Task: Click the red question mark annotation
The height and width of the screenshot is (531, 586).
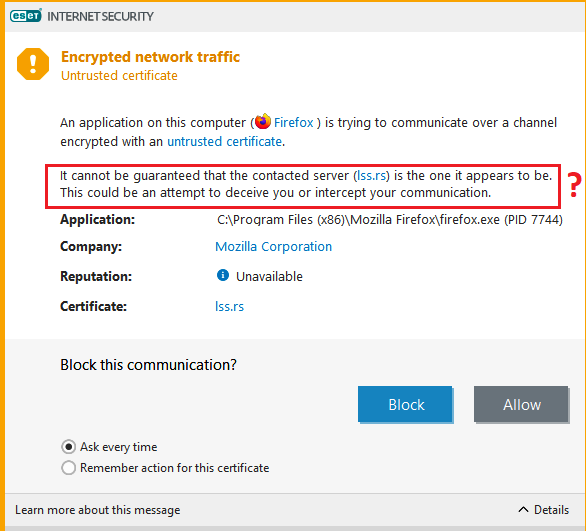Action: pos(574,185)
